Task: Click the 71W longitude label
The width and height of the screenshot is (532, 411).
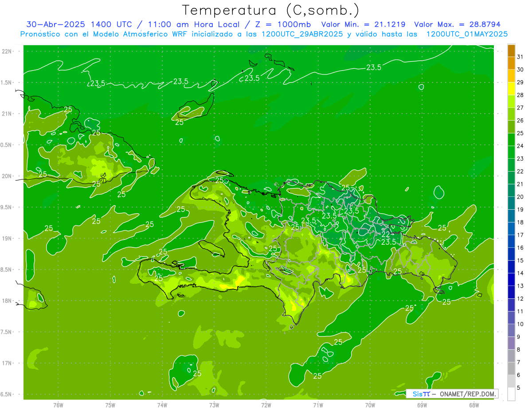Action: [318, 405]
